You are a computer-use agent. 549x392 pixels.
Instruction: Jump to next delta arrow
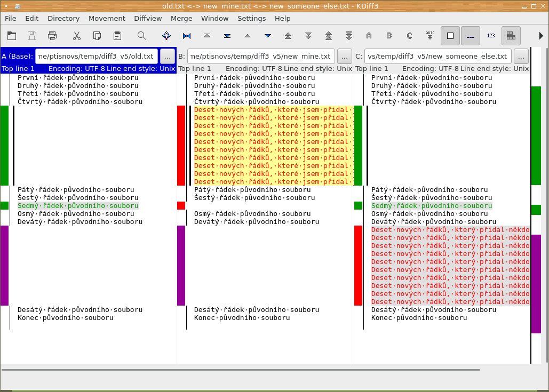click(x=268, y=36)
